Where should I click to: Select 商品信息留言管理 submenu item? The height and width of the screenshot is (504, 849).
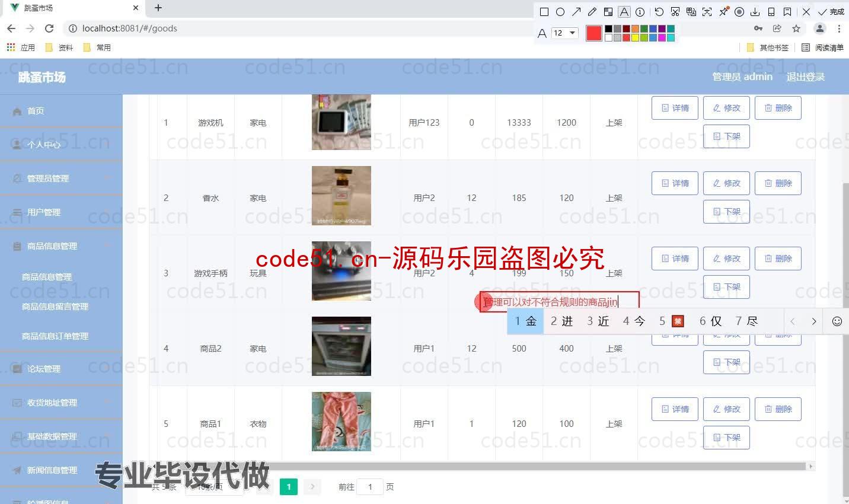(55, 307)
